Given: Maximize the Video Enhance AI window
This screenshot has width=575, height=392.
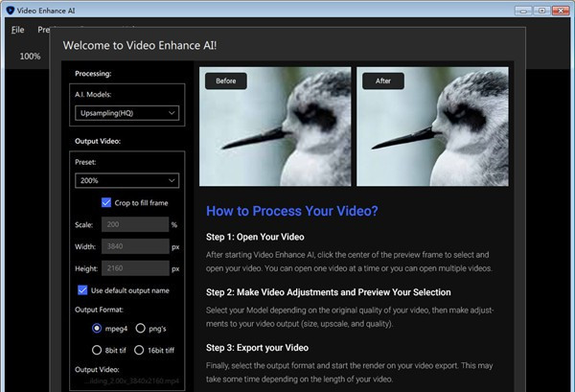Looking at the screenshot, I should pyautogui.click(x=541, y=11).
